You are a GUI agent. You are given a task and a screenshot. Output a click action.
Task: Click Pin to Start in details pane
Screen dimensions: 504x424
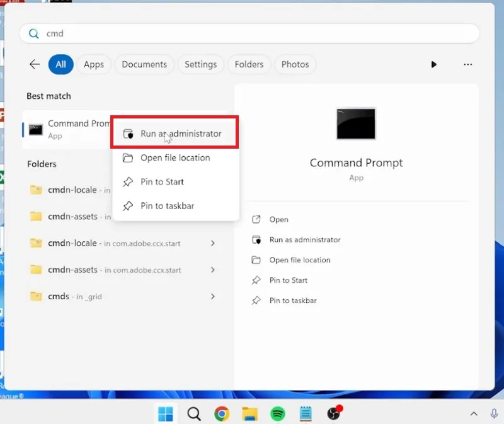click(x=289, y=280)
